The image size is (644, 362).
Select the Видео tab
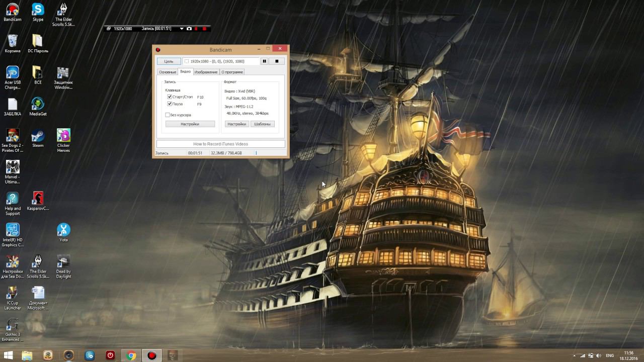pyautogui.click(x=185, y=71)
